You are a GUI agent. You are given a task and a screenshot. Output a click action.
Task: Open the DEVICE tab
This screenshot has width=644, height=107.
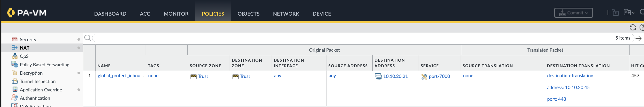[x=322, y=14]
